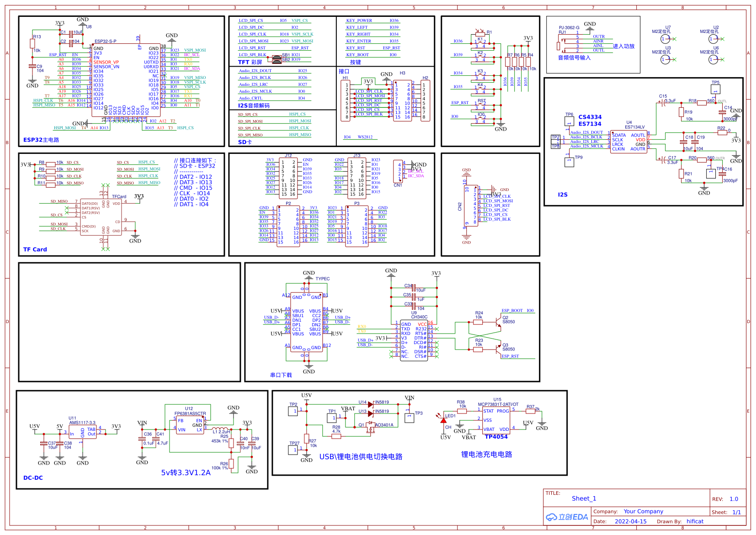Click resistor label 'R25 453k 1%'
Viewport: 756px width, 535px height.
coord(219,439)
